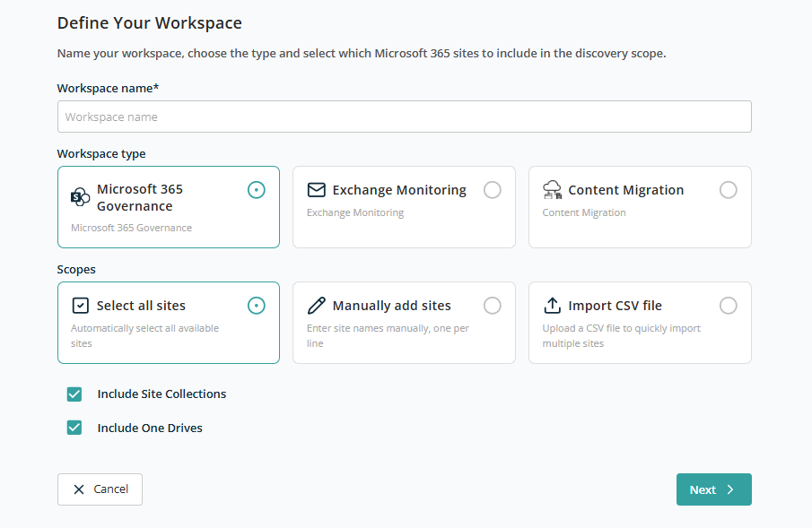Image resolution: width=812 pixels, height=528 pixels.
Task: Click 'Automatically select all available sites' description
Action: coord(144,335)
